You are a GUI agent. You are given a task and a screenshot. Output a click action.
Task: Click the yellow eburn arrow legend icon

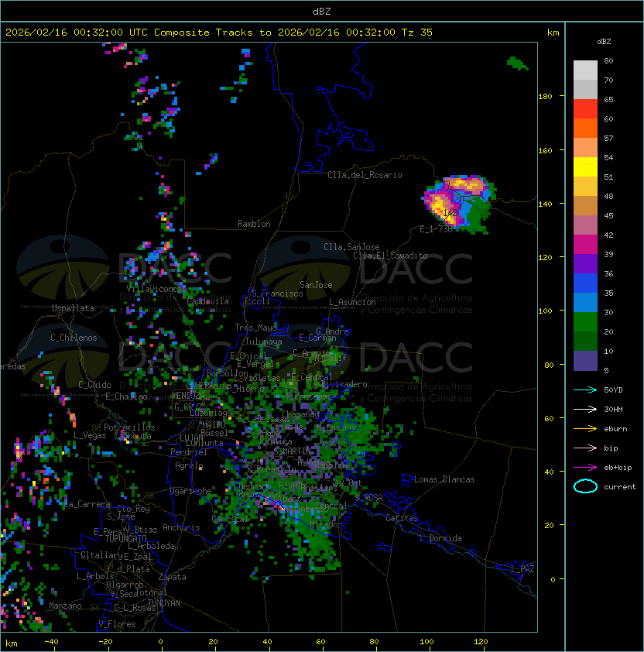585,429
